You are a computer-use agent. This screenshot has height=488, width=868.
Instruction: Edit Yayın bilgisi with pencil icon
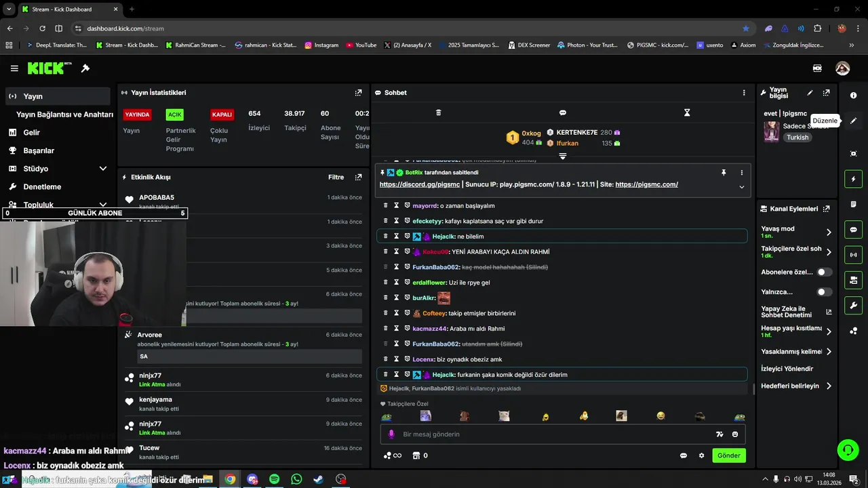tap(810, 93)
